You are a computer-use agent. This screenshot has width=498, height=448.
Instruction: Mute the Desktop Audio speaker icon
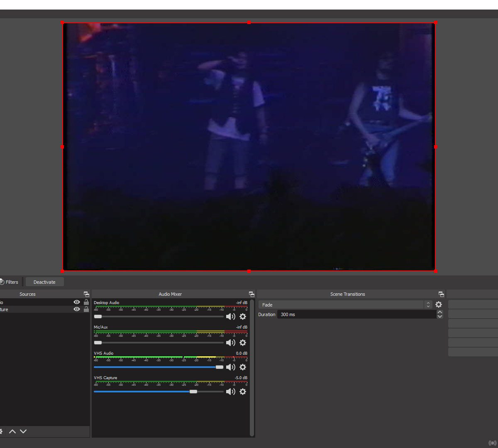pos(230,317)
